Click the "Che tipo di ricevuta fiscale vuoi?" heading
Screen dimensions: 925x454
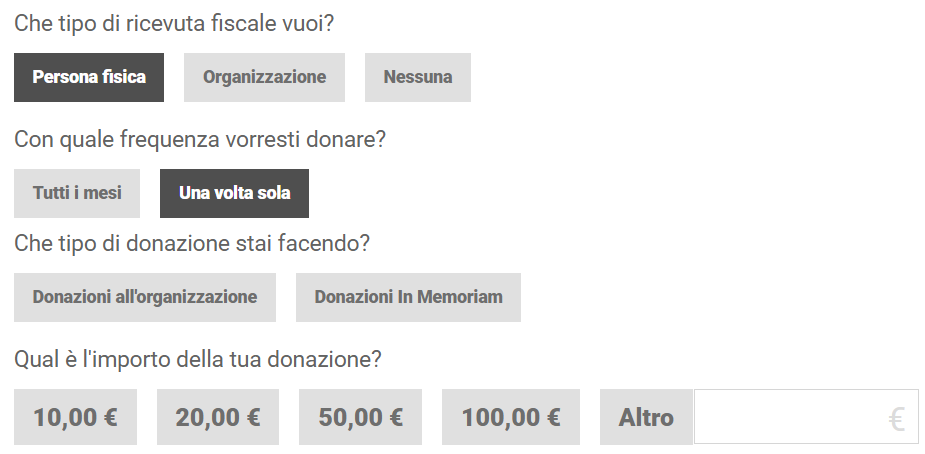[x=174, y=23]
